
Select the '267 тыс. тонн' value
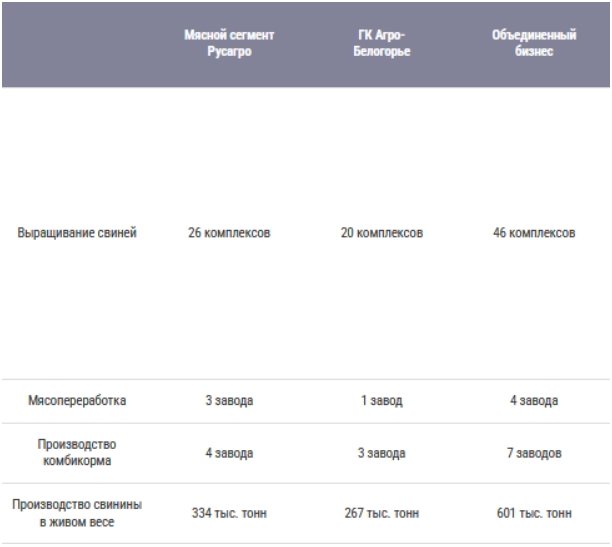point(381,513)
